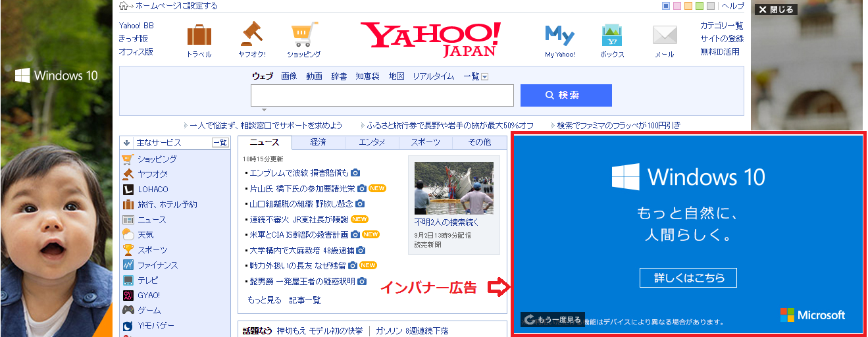Click the ヤフオク! gavel icon in services list
Screen dimensions: 868x337
pyautogui.click(x=128, y=174)
